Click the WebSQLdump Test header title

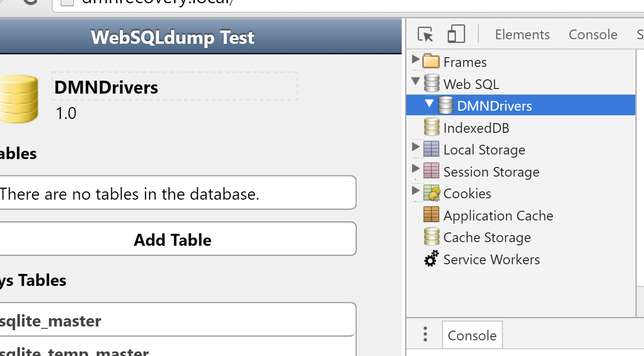click(x=172, y=37)
